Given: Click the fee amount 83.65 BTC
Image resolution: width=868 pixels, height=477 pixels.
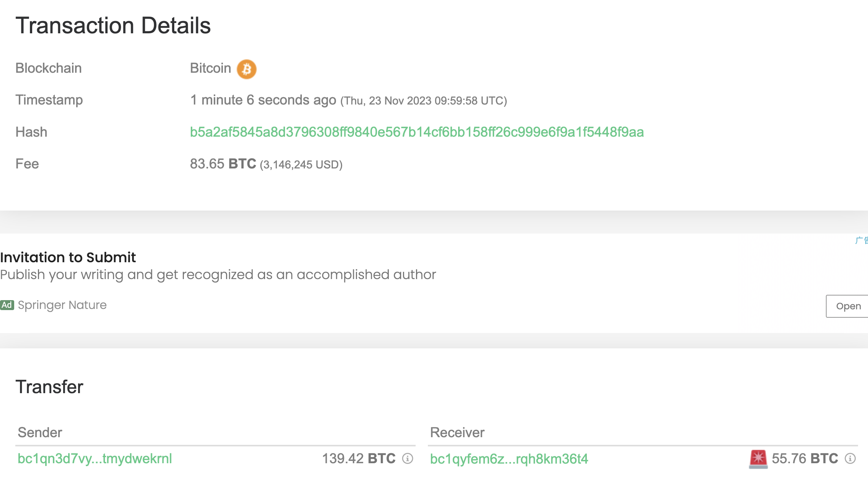Looking at the screenshot, I should [223, 164].
